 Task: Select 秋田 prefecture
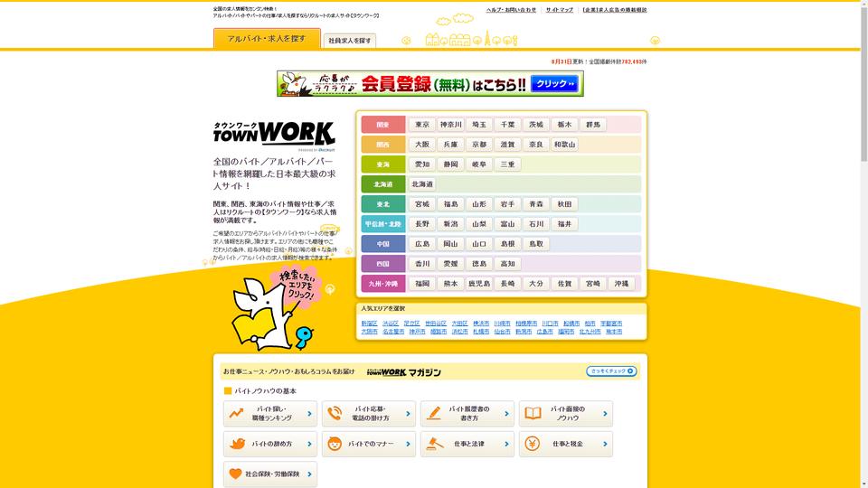point(564,204)
